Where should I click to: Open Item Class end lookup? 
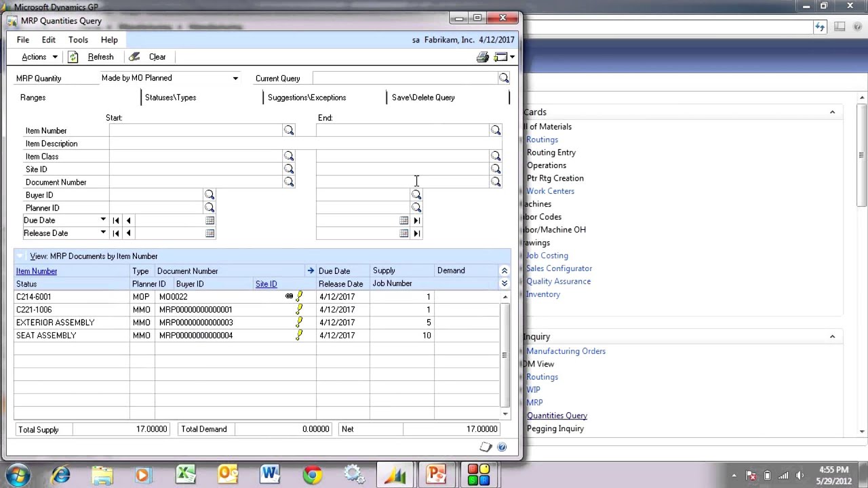tap(496, 156)
